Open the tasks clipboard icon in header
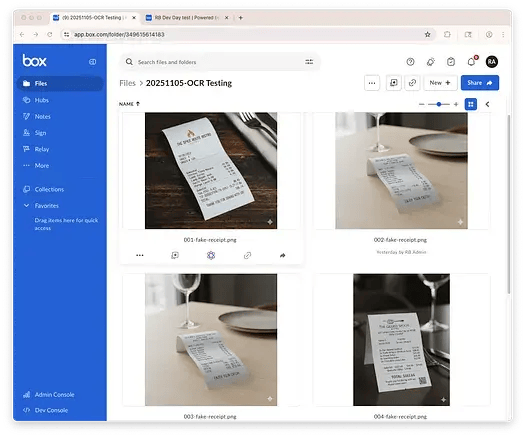 point(451,62)
